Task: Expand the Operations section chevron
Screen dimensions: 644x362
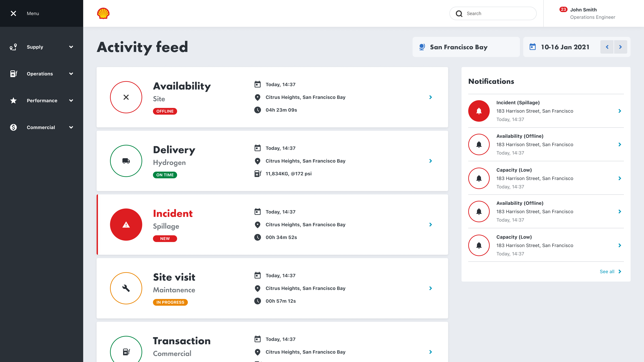Action: [x=71, y=74]
